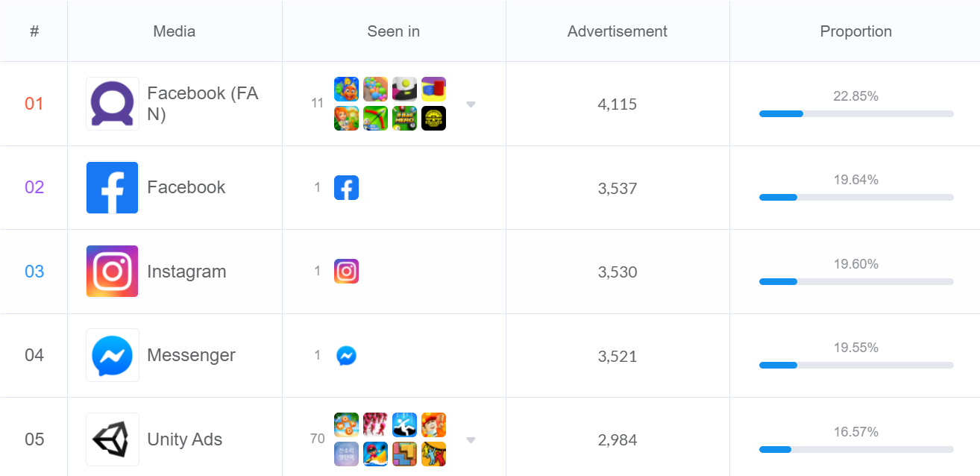Click the large Instagram logo in Media column
The image size is (980, 476).
click(x=112, y=272)
